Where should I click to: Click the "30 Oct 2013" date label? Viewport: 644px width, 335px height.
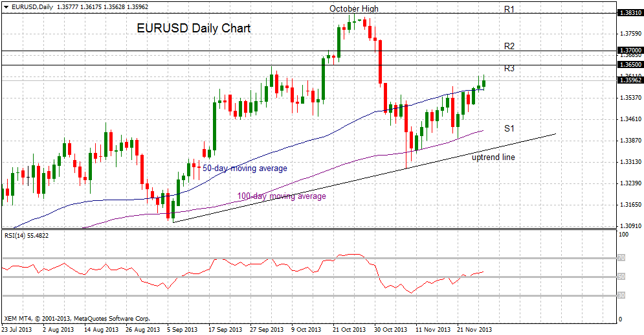(390, 330)
